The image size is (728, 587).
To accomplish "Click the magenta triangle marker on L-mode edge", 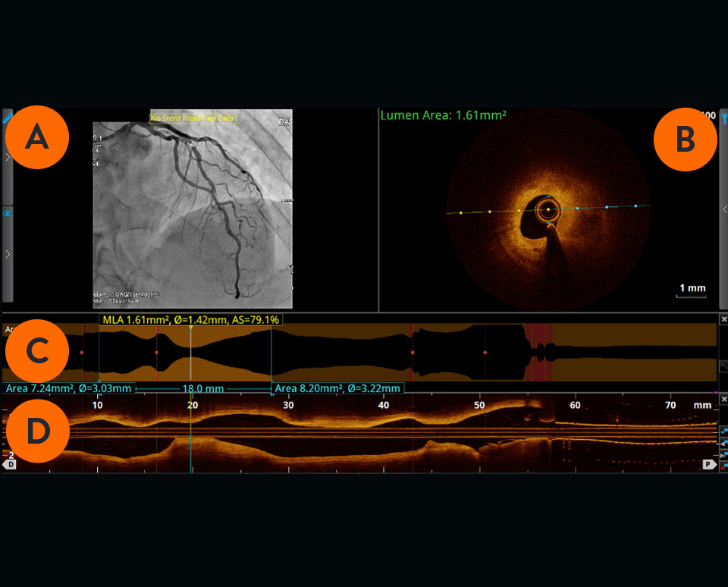I will click(x=717, y=393).
